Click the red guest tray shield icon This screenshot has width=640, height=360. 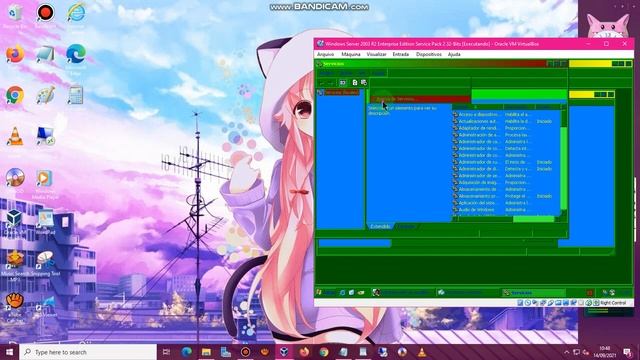pyautogui.click(x=589, y=293)
